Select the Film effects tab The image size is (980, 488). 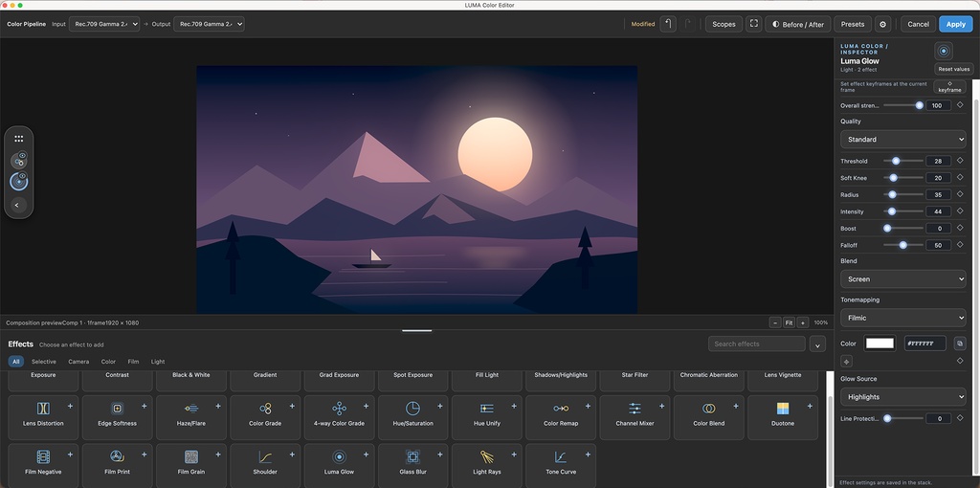coord(133,361)
